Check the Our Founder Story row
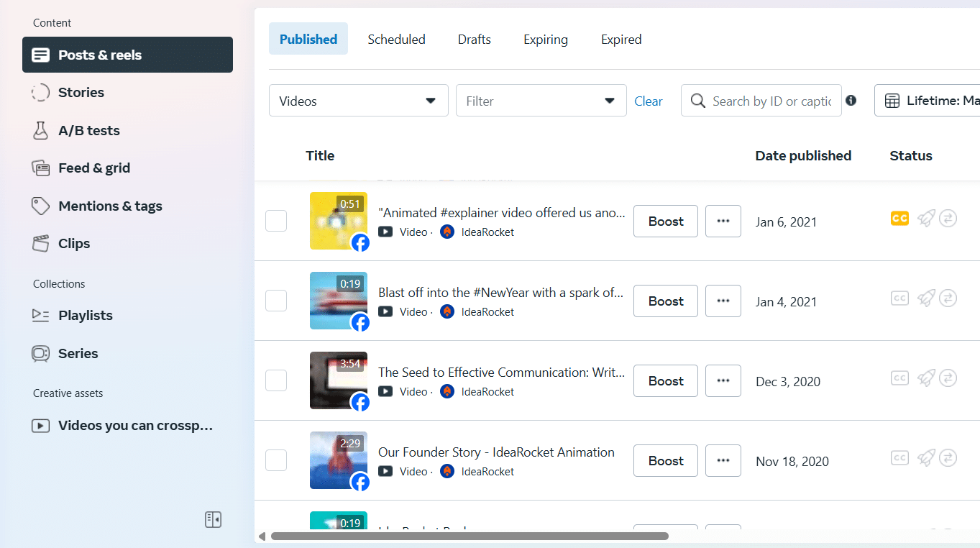This screenshot has height=548, width=980. tap(276, 461)
